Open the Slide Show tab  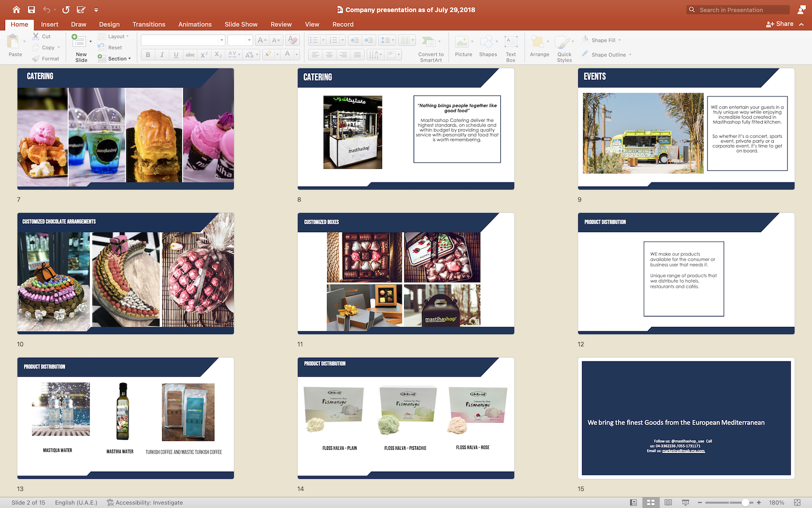click(241, 24)
